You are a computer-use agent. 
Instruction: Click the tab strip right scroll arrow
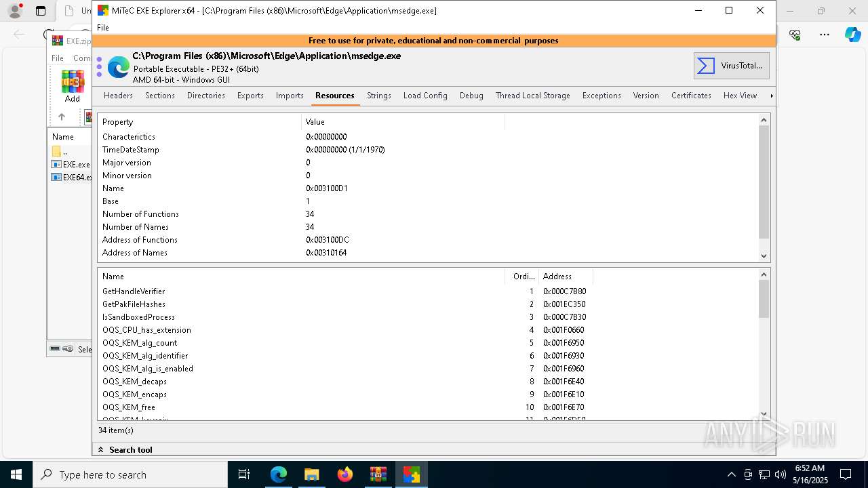(x=771, y=96)
